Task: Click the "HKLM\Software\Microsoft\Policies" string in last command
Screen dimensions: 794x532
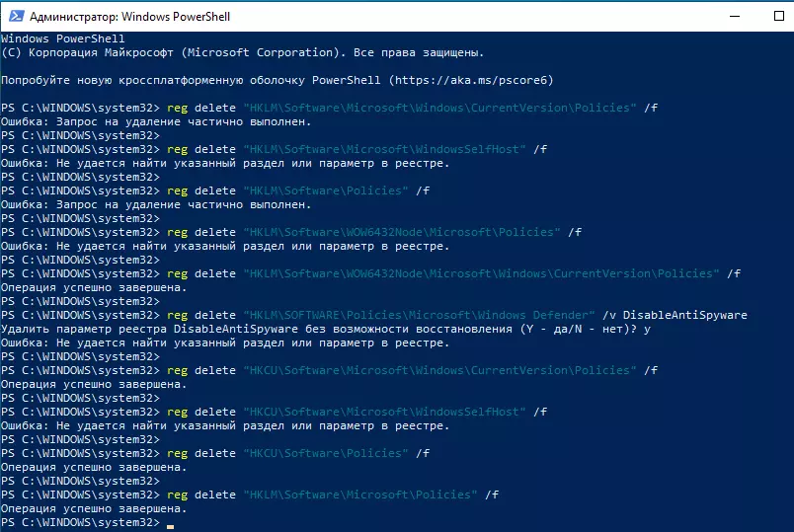Action: (x=359, y=494)
